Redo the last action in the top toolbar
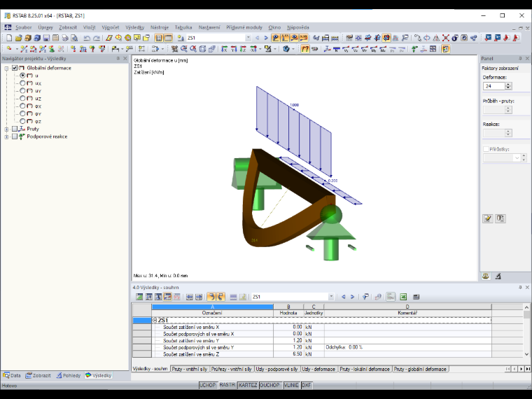The image size is (532, 399). coord(97,38)
